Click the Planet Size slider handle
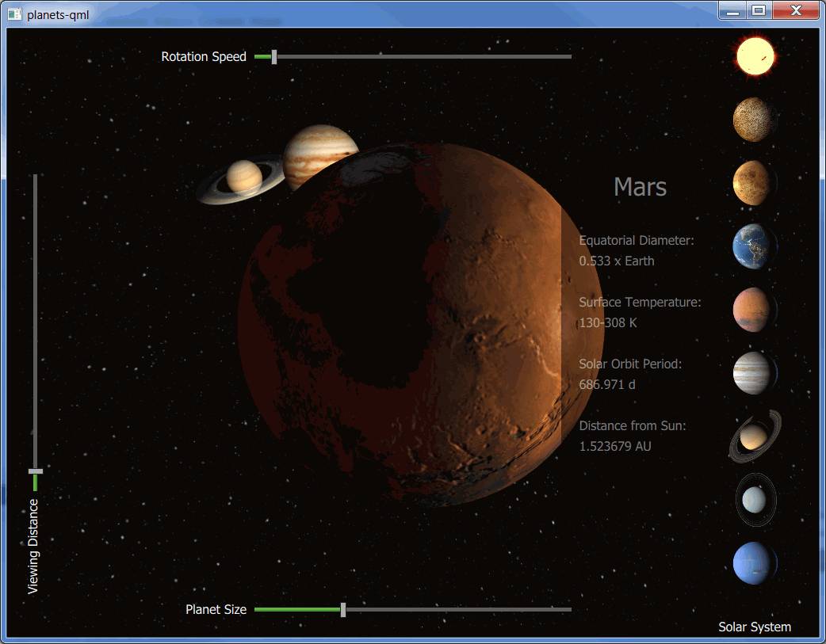 coord(342,610)
